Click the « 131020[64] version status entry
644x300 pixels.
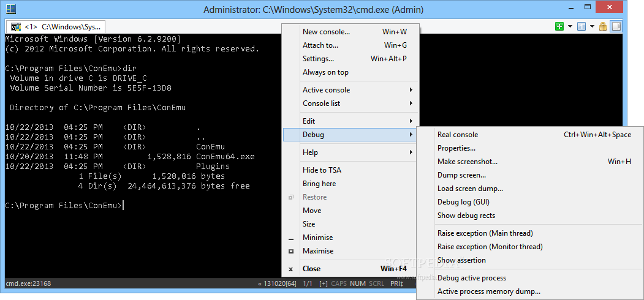[x=277, y=283]
